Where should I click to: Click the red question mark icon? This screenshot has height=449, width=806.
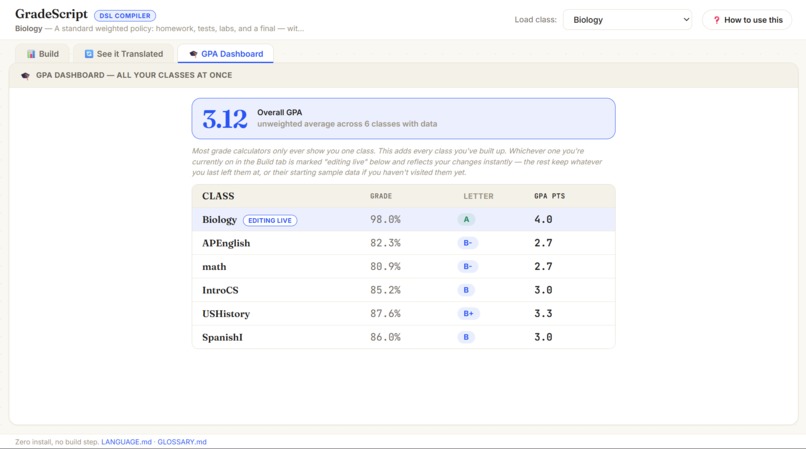point(717,20)
